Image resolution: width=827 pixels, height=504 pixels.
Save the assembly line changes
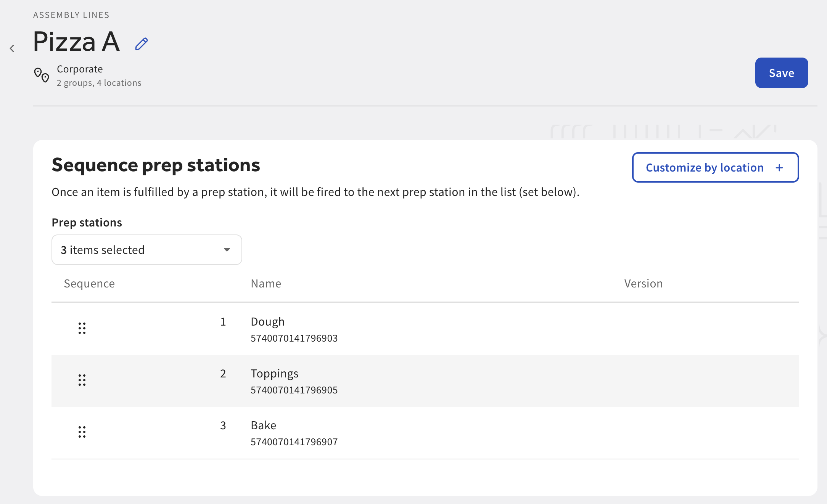coord(782,73)
